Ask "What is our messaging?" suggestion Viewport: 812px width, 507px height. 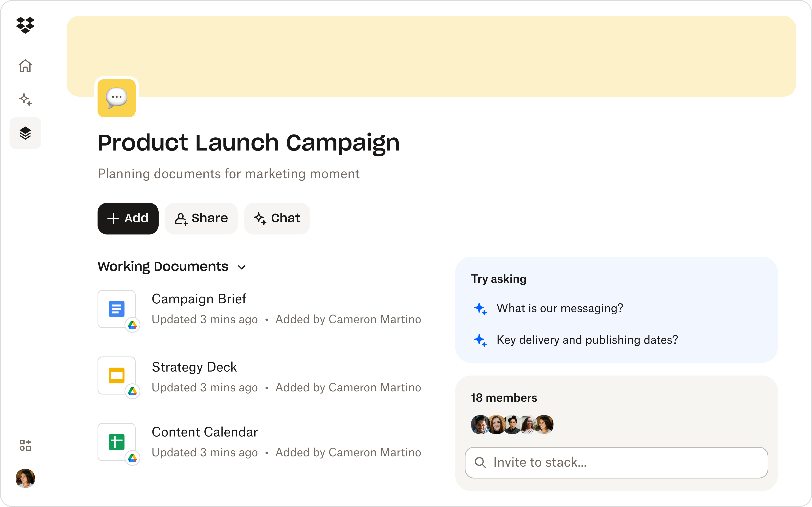click(559, 308)
